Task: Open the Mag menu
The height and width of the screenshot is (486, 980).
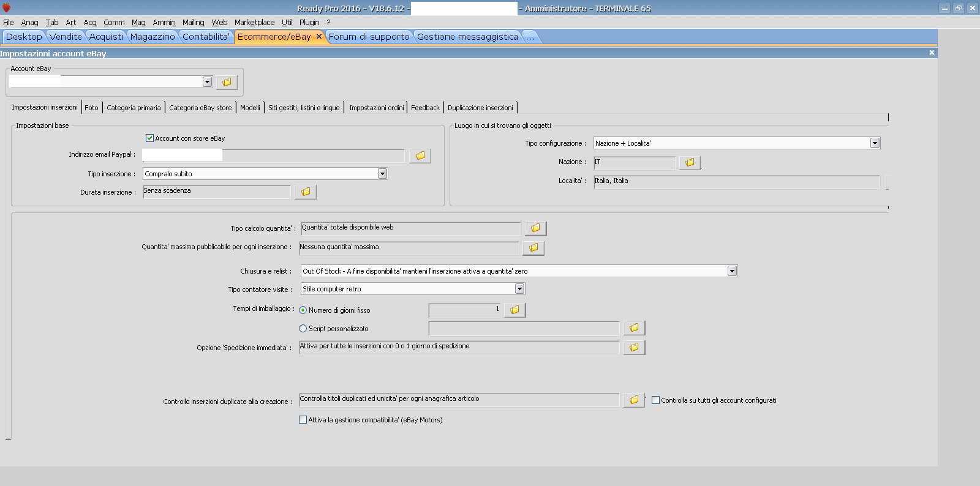Action: tap(138, 23)
